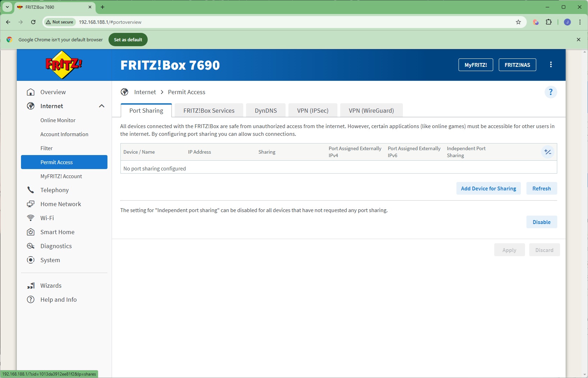Screen dimensions: 588x378
Task: Open the three-dot menu in FRITZ!Box header
Action: tap(551, 65)
